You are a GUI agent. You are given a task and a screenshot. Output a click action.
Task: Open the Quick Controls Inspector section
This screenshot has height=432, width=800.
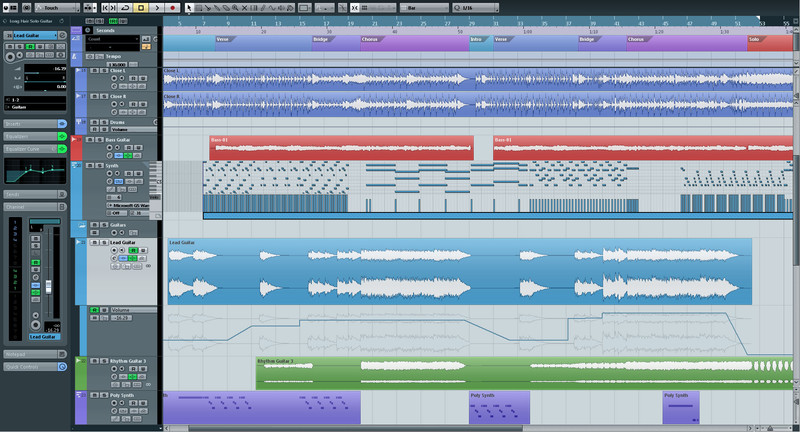click(x=30, y=366)
